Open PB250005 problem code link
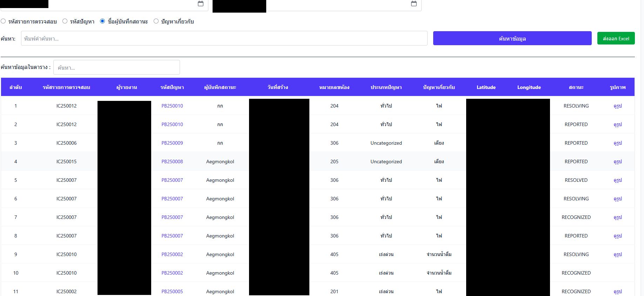 click(172, 291)
